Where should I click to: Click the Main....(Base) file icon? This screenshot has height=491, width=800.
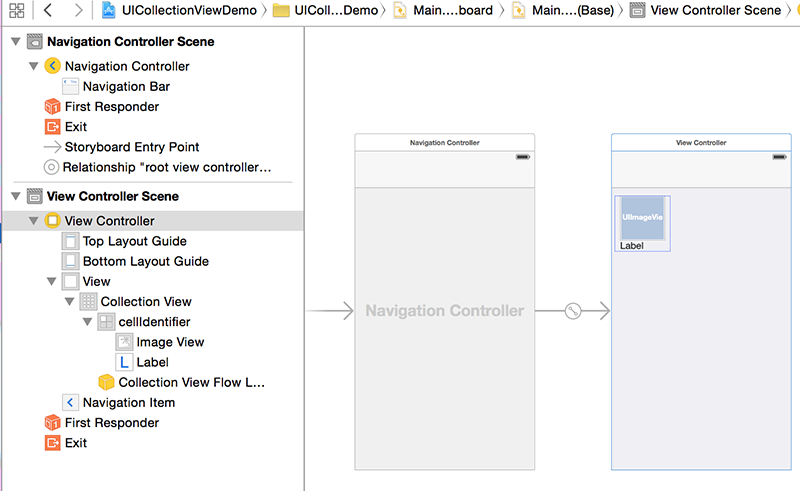point(518,10)
